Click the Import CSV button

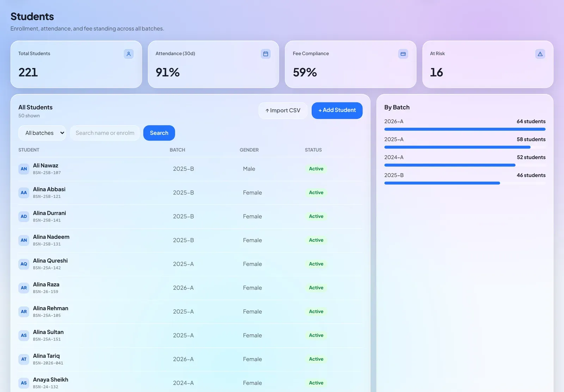click(x=283, y=111)
